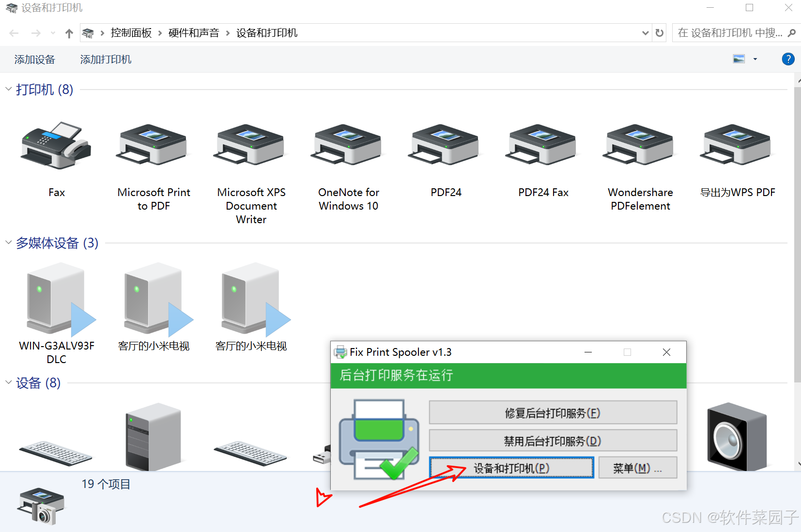Click the help question mark icon
Image resolution: width=801 pixels, height=532 pixels.
tap(788, 59)
